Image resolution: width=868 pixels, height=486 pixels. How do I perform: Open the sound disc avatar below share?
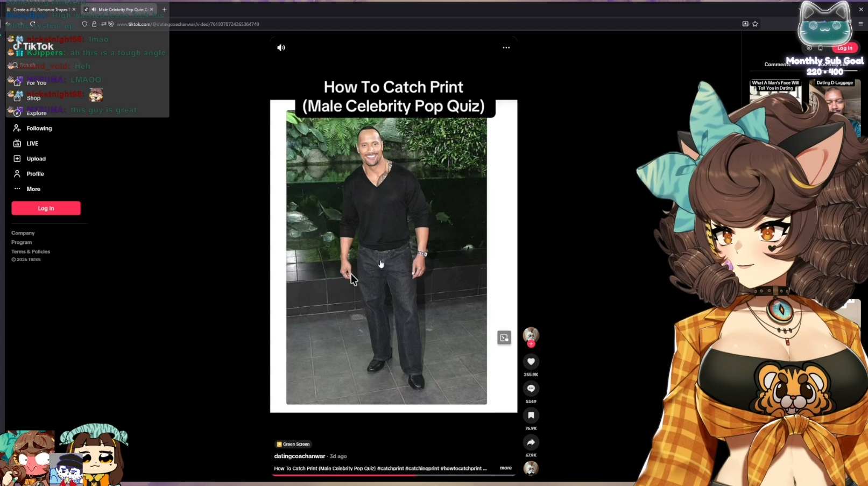(531, 468)
